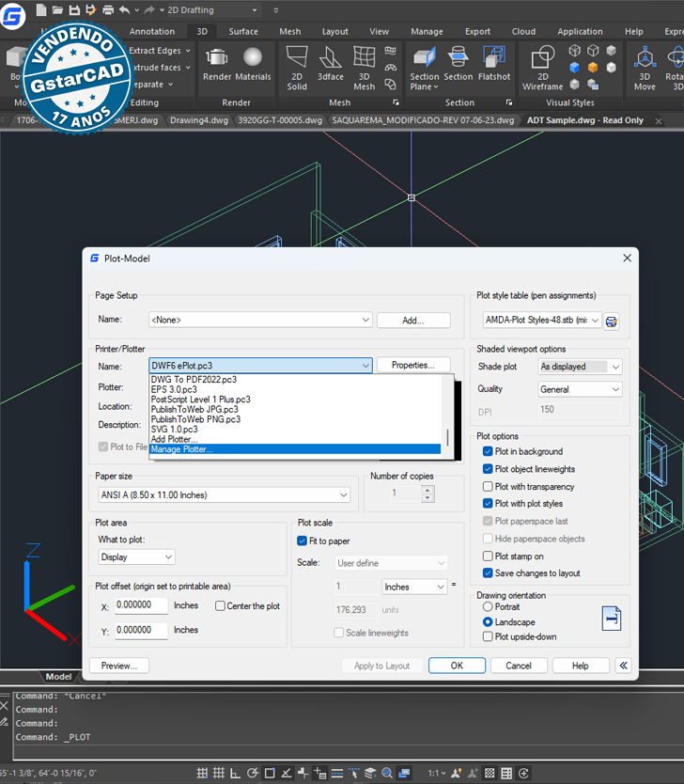Click the Section Plane icon
The image size is (684, 784).
point(424,57)
